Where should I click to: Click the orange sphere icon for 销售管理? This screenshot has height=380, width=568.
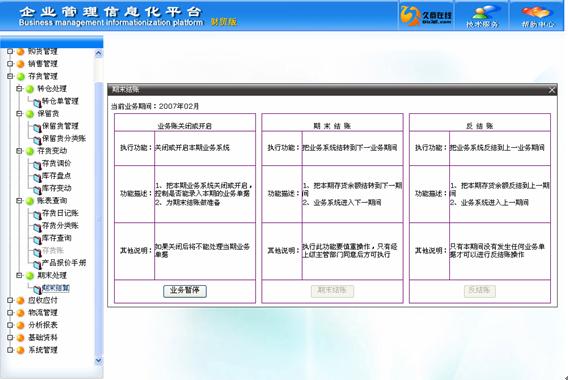[x=21, y=64]
